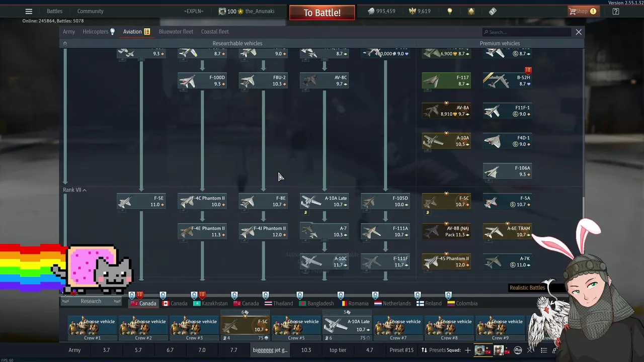Select the 'top tier' preset

click(x=338, y=350)
